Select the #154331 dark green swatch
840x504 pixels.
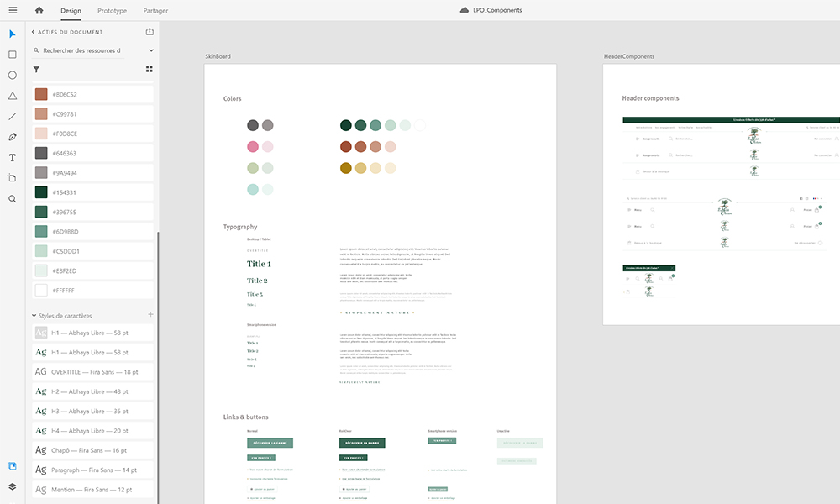pyautogui.click(x=41, y=192)
